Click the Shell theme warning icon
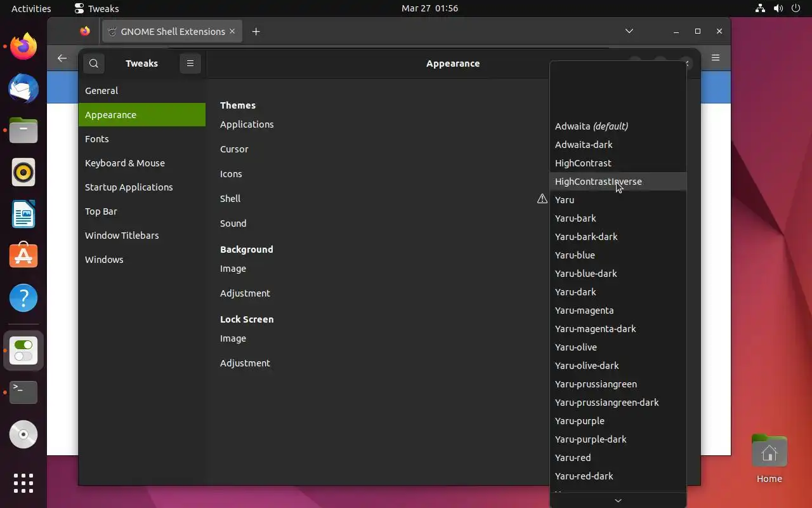812x508 pixels. (x=542, y=199)
